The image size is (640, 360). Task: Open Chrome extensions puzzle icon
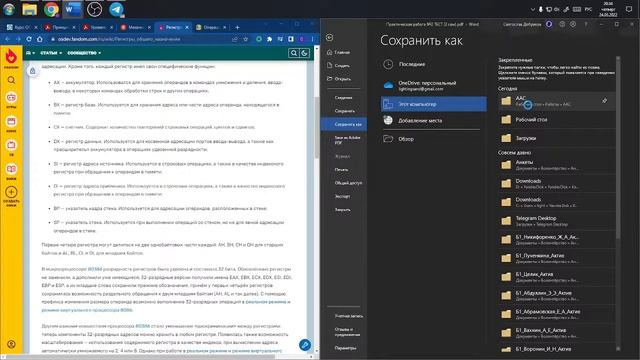pyautogui.click(x=269, y=39)
